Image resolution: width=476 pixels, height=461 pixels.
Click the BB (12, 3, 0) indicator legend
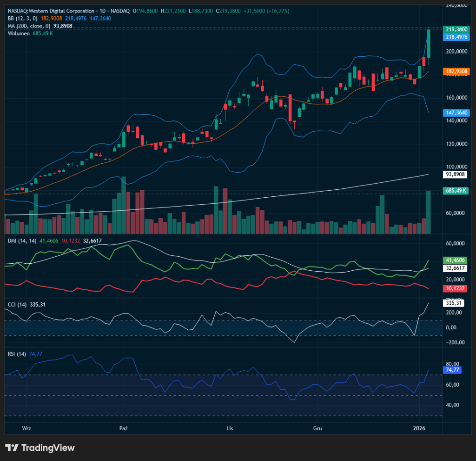pyautogui.click(x=23, y=18)
